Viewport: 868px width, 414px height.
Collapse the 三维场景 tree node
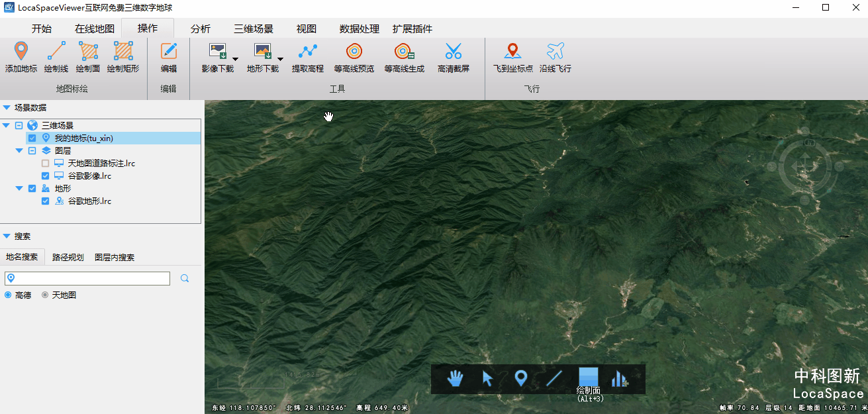pyautogui.click(x=6, y=125)
